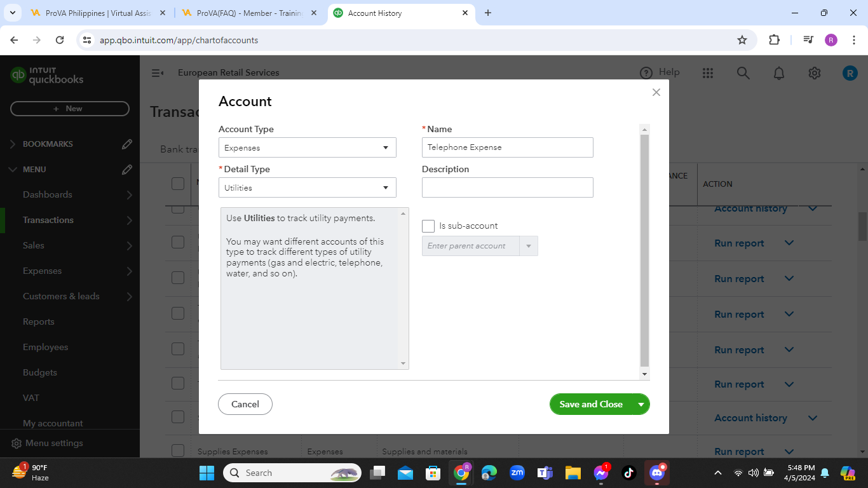Screen dimensions: 868x488
Task: Open Budgets in the sidebar
Action: 40,372
